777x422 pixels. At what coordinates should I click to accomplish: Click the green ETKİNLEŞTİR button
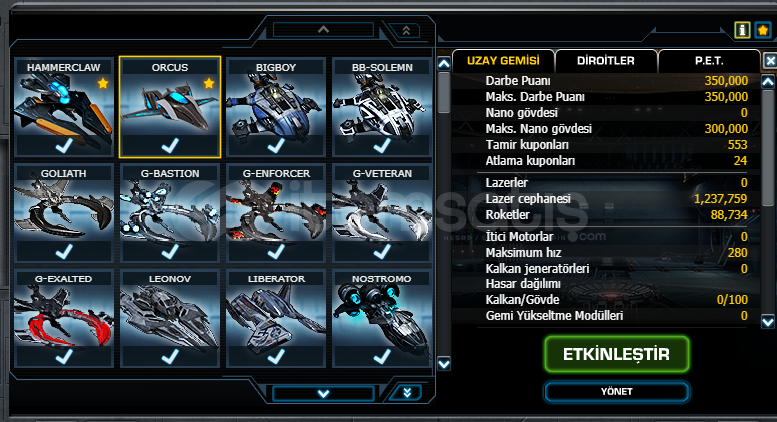click(616, 354)
